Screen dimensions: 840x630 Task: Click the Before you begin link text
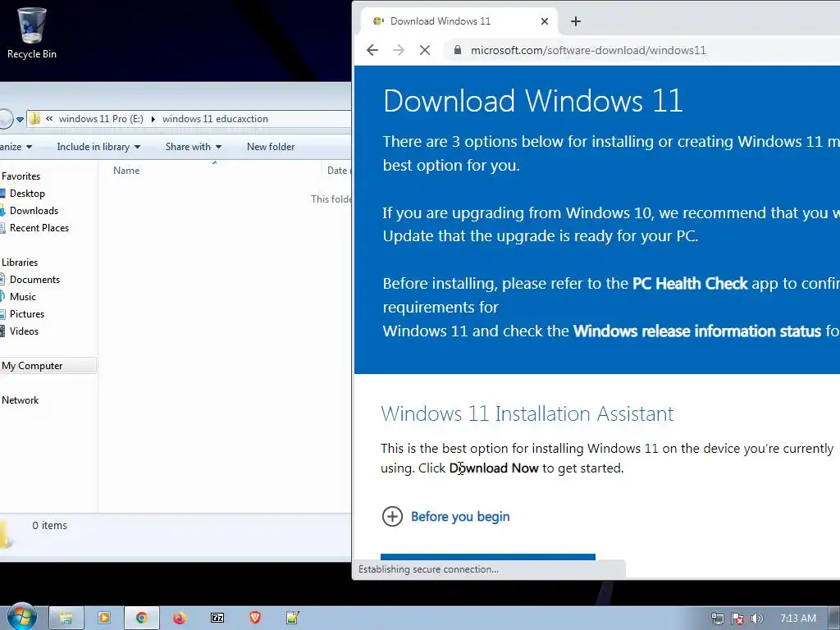tap(460, 517)
